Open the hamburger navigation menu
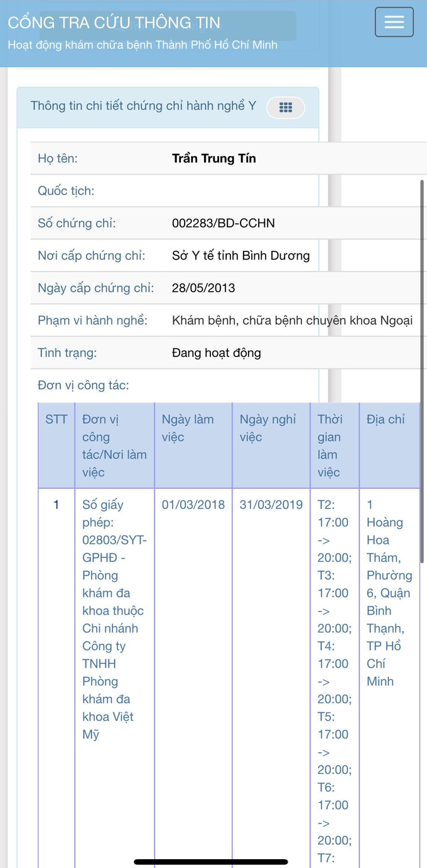 [x=394, y=22]
